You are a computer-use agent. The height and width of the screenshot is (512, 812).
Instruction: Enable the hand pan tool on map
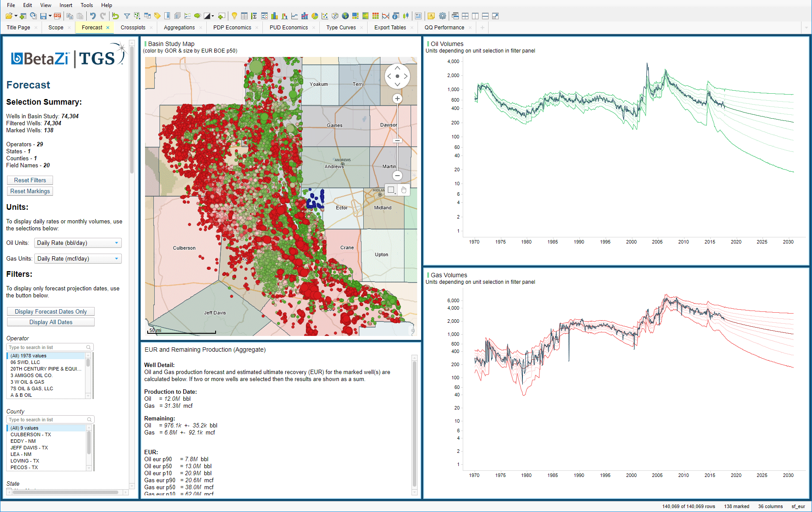(404, 190)
